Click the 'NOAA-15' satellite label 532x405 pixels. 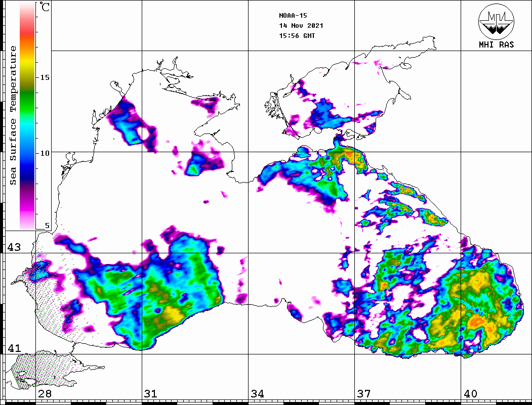tap(293, 15)
